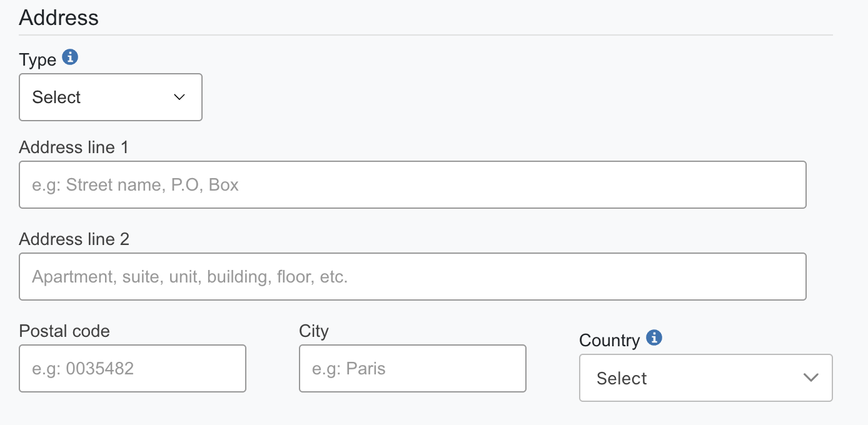868x425 pixels.
Task: Open the address Type dropdown
Action: [x=111, y=97]
